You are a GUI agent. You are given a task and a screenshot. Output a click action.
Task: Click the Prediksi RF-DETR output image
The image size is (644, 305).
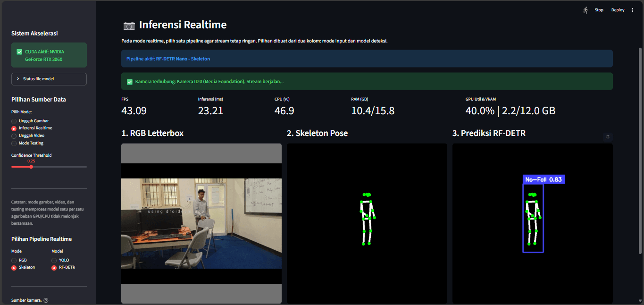(x=533, y=223)
